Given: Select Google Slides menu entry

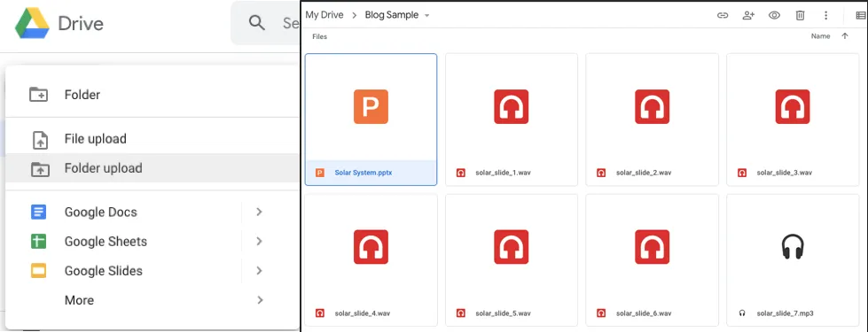Looking at the screenshot, I should (152, 271).
